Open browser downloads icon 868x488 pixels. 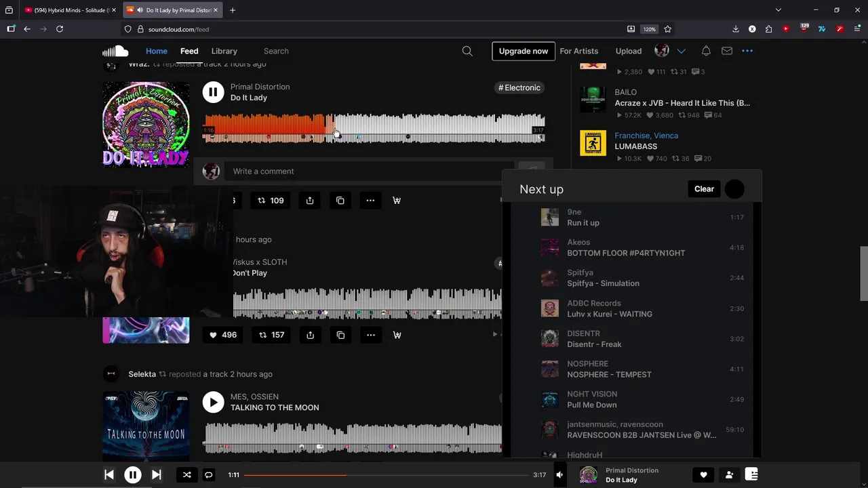click(x=736, y=29)
